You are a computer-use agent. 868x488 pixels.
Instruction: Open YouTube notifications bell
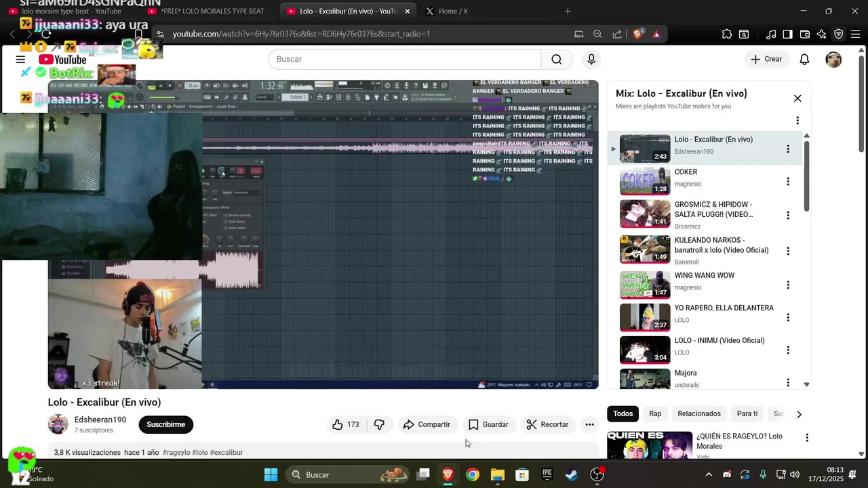804,60
